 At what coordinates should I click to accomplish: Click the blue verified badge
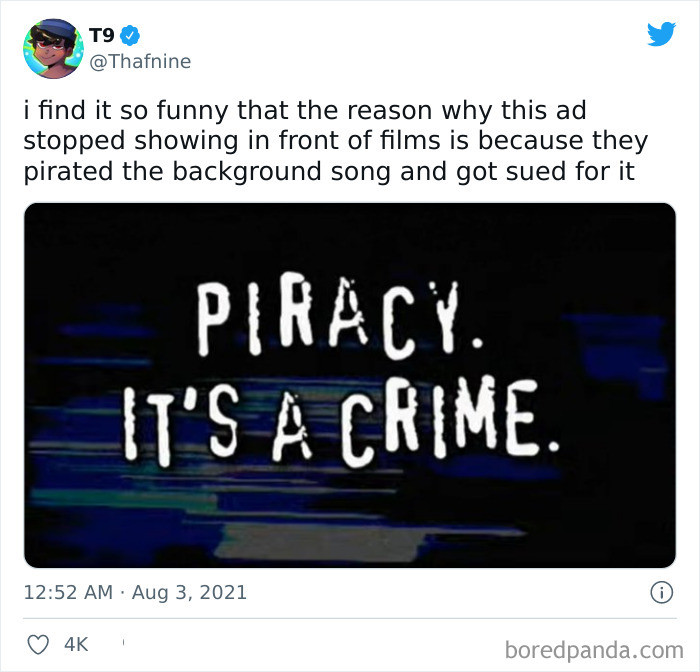pos(130,36)
